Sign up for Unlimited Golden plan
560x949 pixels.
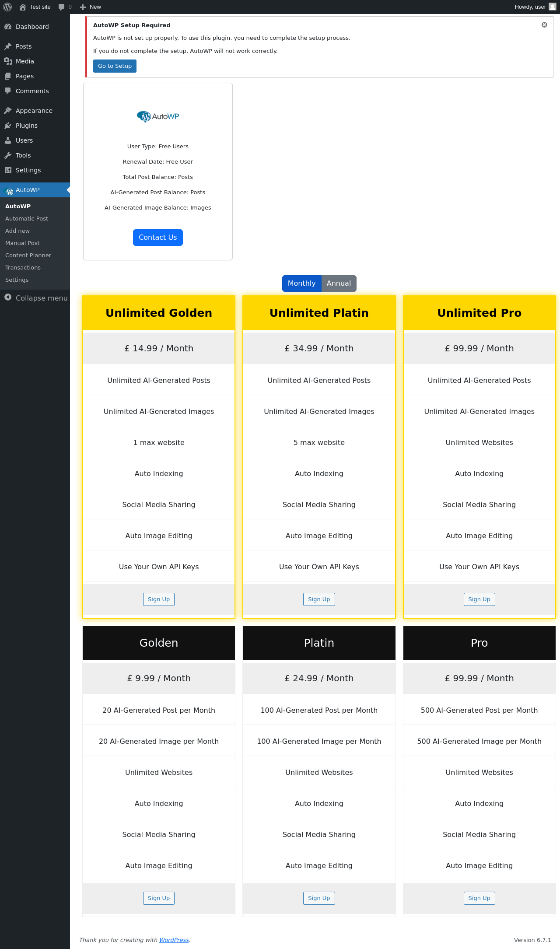click(159, 599)
